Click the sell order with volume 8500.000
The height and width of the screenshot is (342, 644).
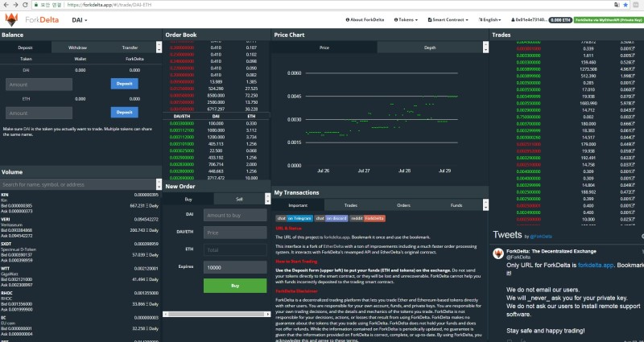click(217, 95)
